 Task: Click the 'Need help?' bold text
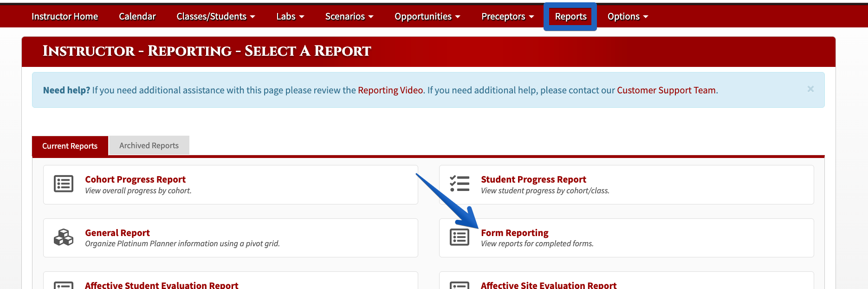coord(66,90)
